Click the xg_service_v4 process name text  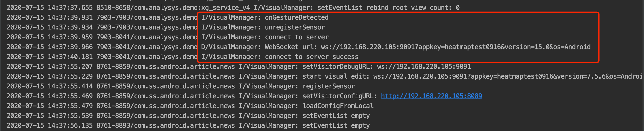226,8
